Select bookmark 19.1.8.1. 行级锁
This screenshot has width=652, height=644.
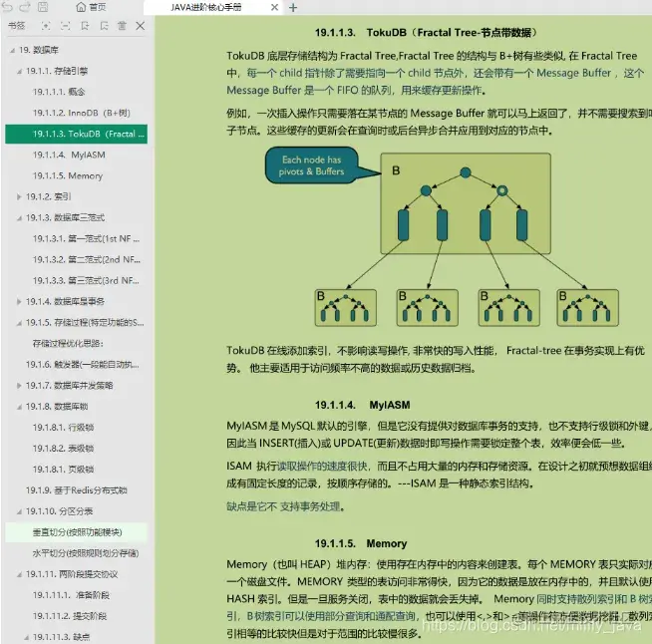(63, 428)
